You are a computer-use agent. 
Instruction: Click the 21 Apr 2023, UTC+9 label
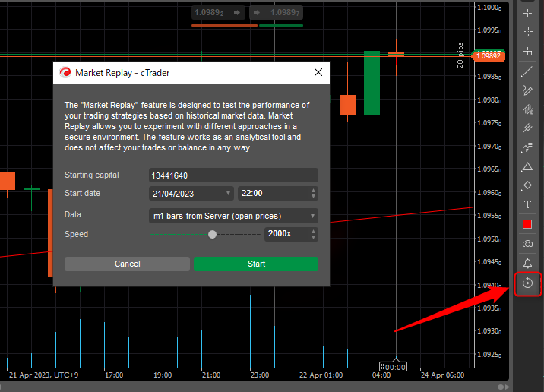pyautogui.click(x=44, y=375)
